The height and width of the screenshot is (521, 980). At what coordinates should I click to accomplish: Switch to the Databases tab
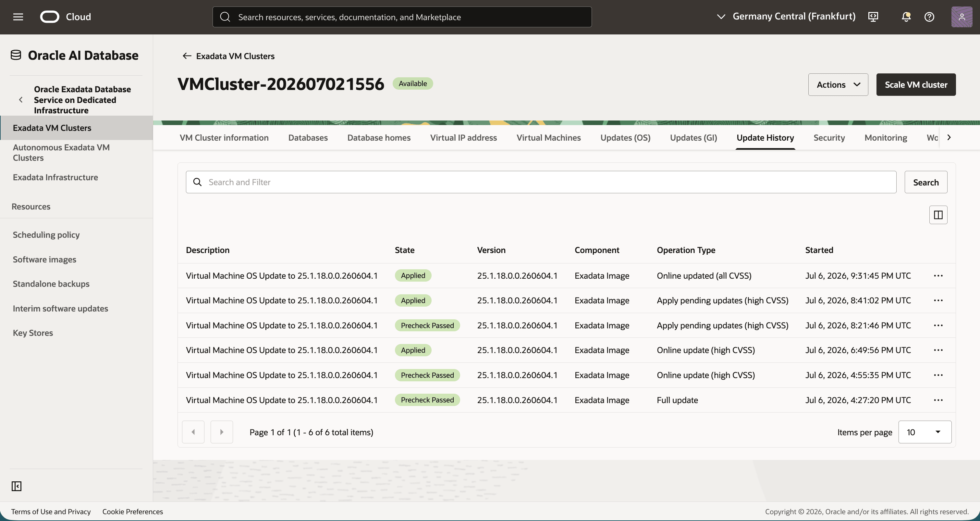point(308,137)
